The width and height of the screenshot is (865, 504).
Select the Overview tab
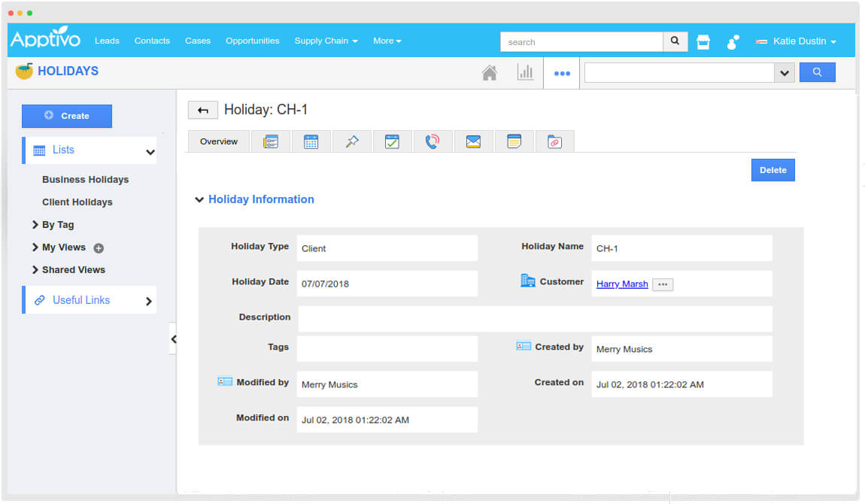(x=219, y=141)
